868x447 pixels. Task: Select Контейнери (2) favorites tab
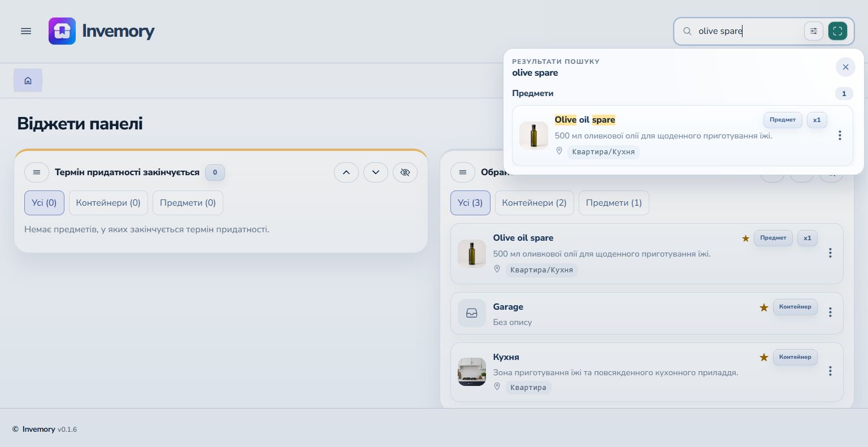(535, 203)
